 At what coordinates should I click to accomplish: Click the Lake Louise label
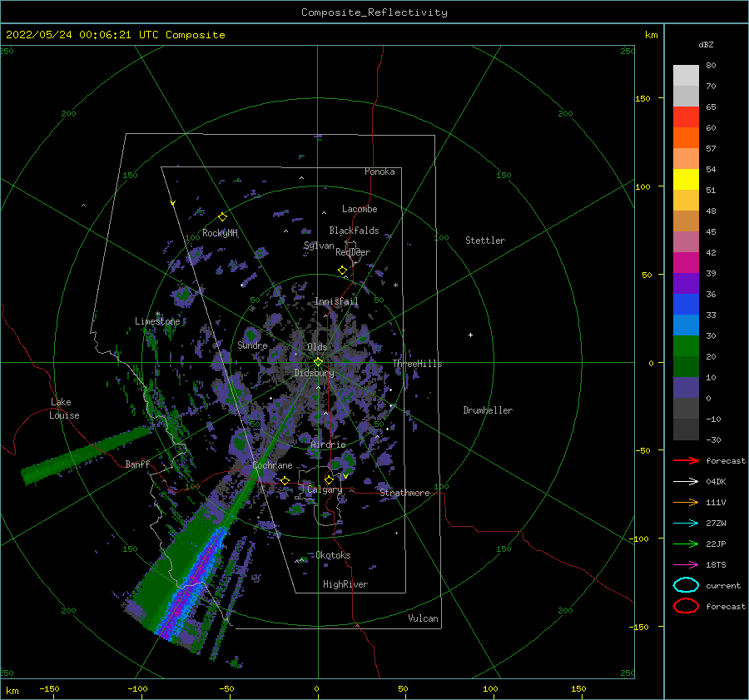(x=64, y=409)
